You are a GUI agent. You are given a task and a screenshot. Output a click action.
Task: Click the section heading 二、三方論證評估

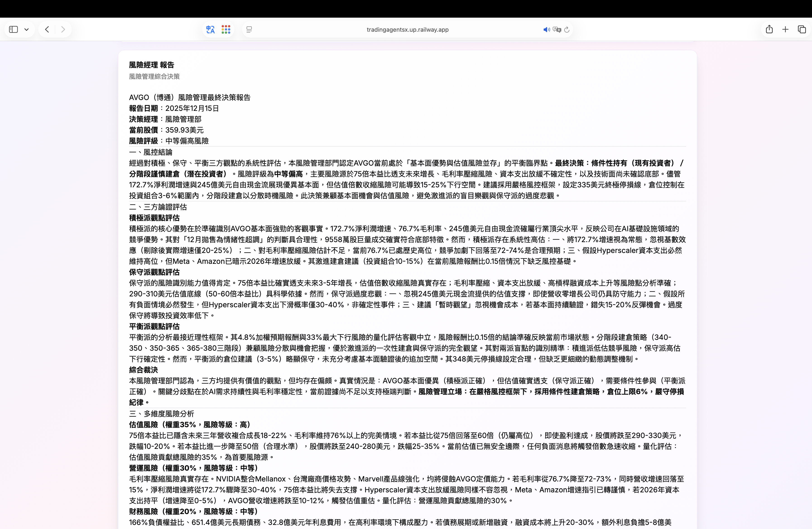[x=158, y=207]
